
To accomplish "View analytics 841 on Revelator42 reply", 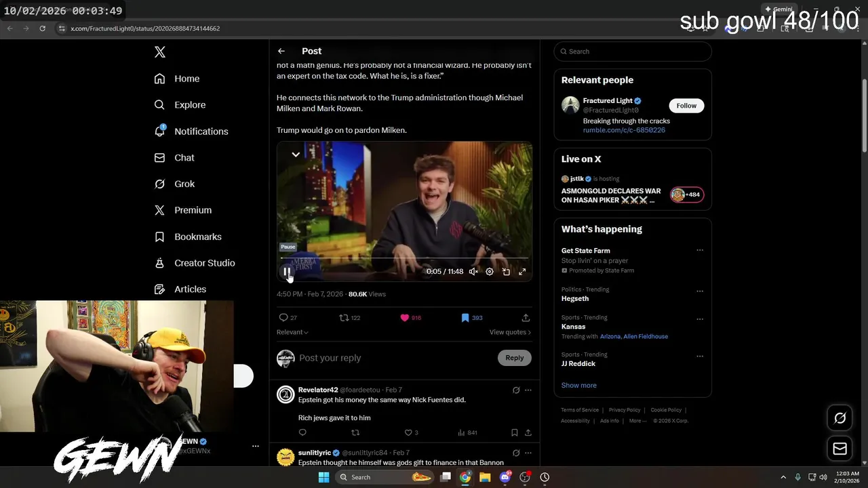I will coord(467,432).
